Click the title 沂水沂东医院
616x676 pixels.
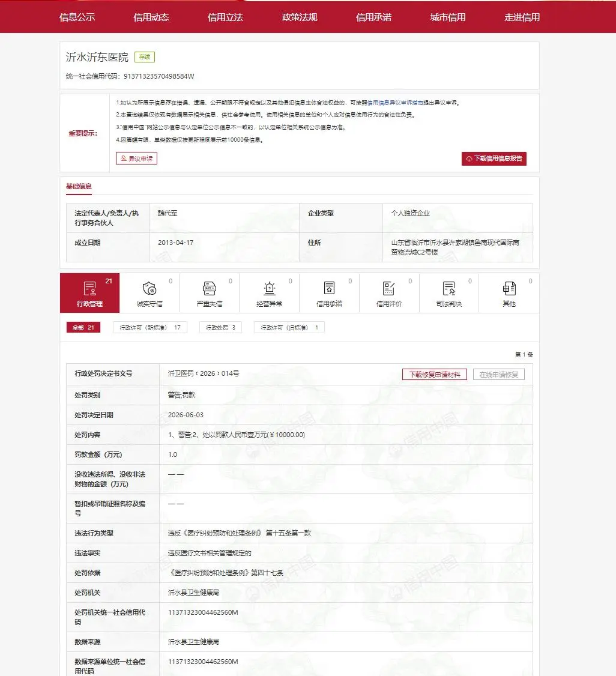97,57
